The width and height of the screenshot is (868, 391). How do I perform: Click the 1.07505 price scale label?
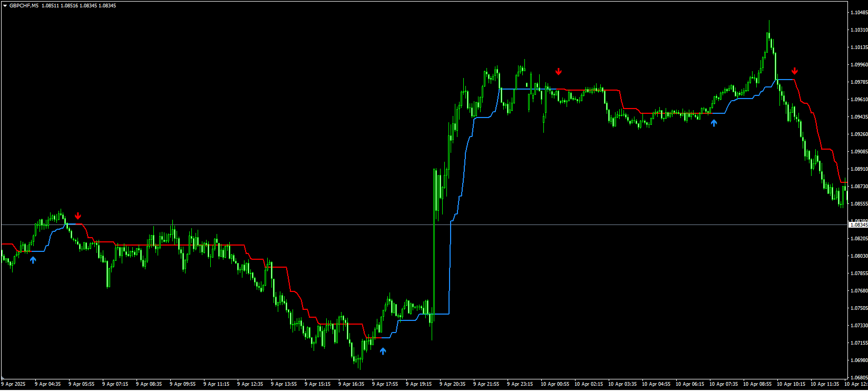coord(859,308)
